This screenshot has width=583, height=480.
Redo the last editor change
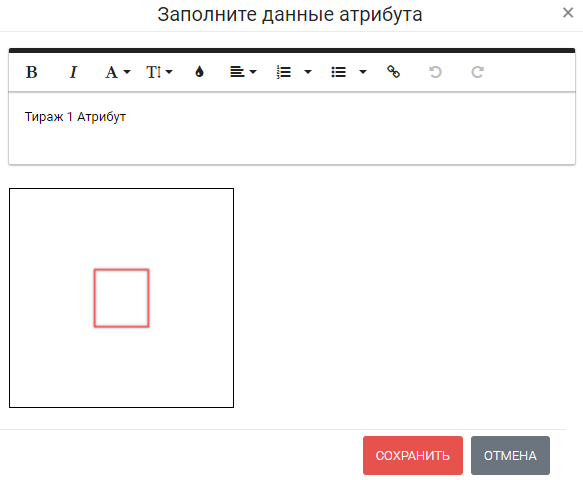tap(477, 72)
